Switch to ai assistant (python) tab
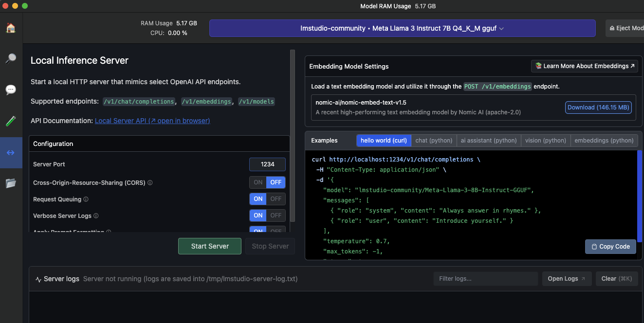The width and height of the screenshot is (644, 323). click(489, 141)
